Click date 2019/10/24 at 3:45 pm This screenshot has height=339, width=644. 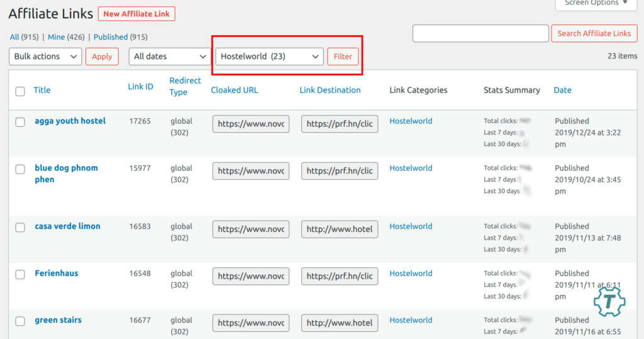pos(588,185)
